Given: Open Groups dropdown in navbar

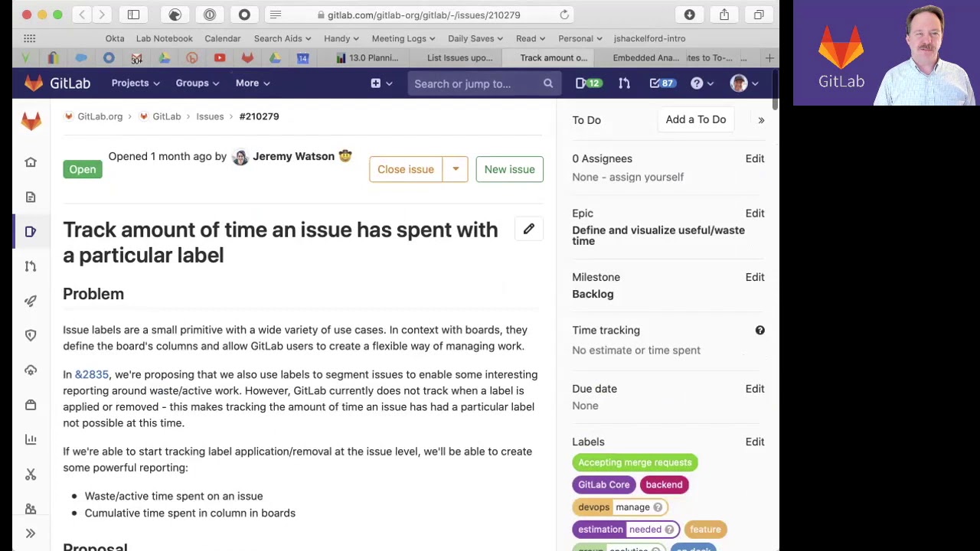Looking at the screenshot, I should tap(198, 83).
